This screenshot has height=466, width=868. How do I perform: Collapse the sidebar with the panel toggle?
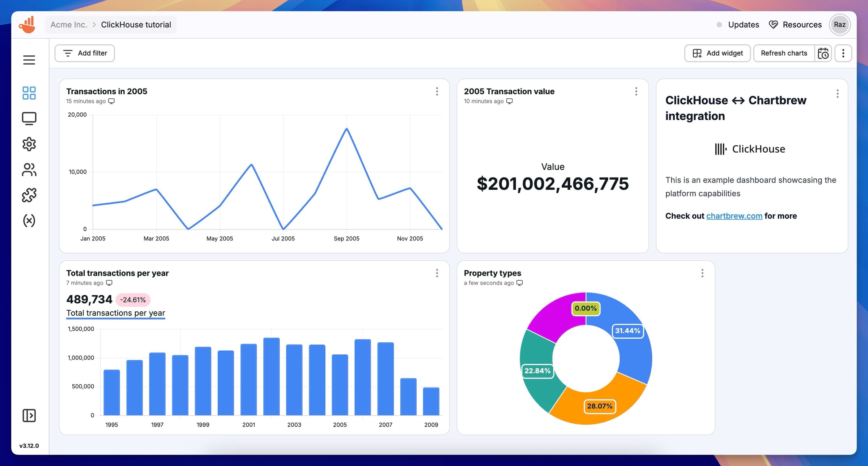click(29, 416)
